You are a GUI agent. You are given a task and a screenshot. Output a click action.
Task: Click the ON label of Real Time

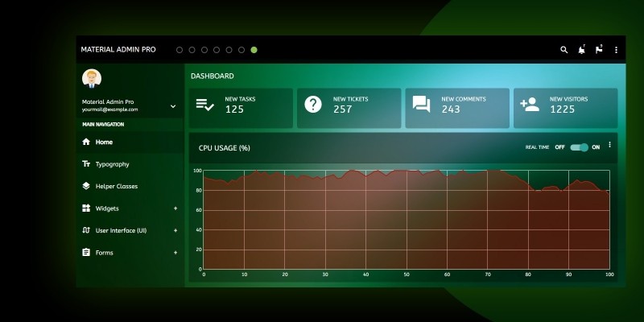coord(596,147)
